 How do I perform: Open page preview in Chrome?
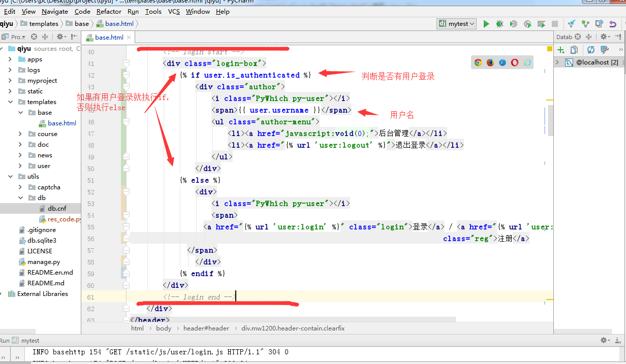pos(478,62)
